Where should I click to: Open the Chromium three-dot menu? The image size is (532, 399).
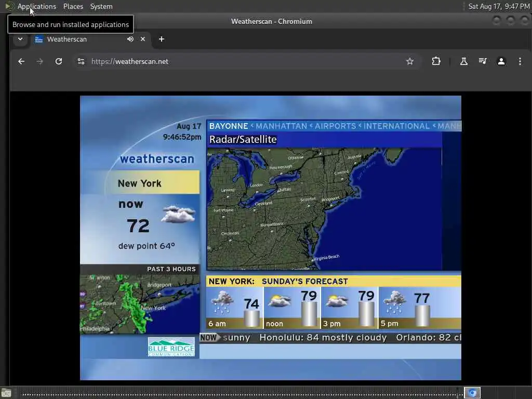[x=520, y=61]
